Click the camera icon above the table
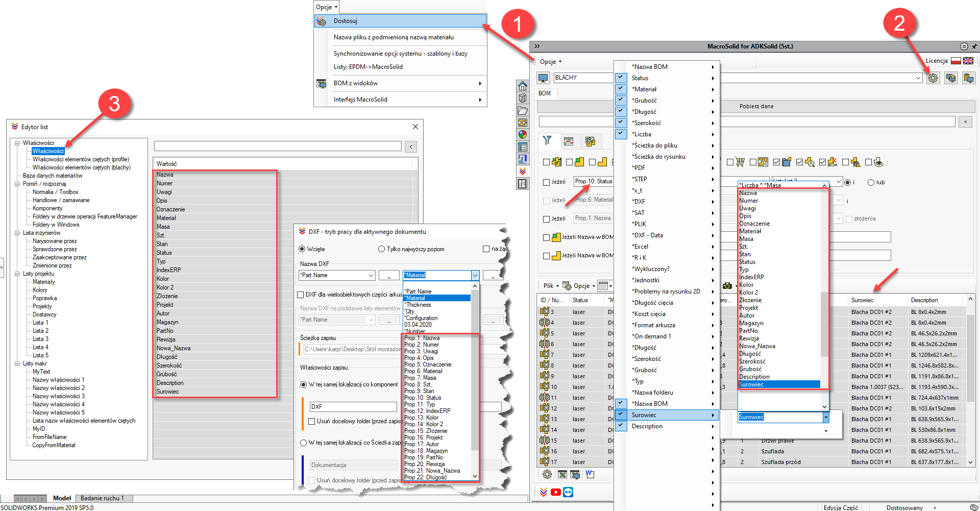The height and width of the screenshot is (511, 980). pyautogui.click(x=727, y=286)
